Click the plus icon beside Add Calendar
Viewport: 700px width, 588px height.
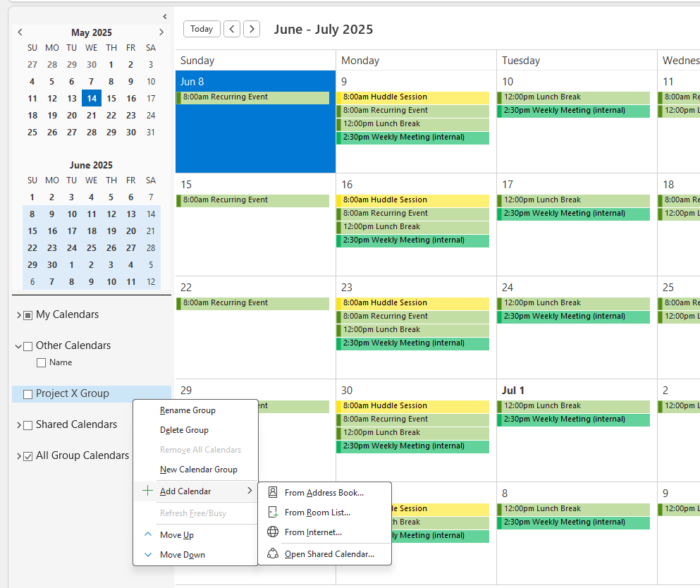(147, 491)
